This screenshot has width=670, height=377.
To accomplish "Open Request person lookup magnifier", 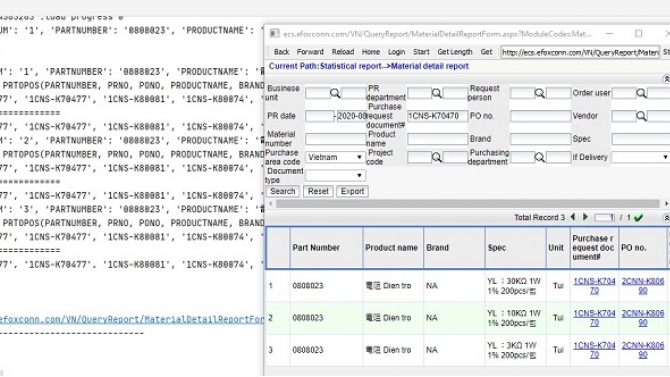I will point(540,93).
